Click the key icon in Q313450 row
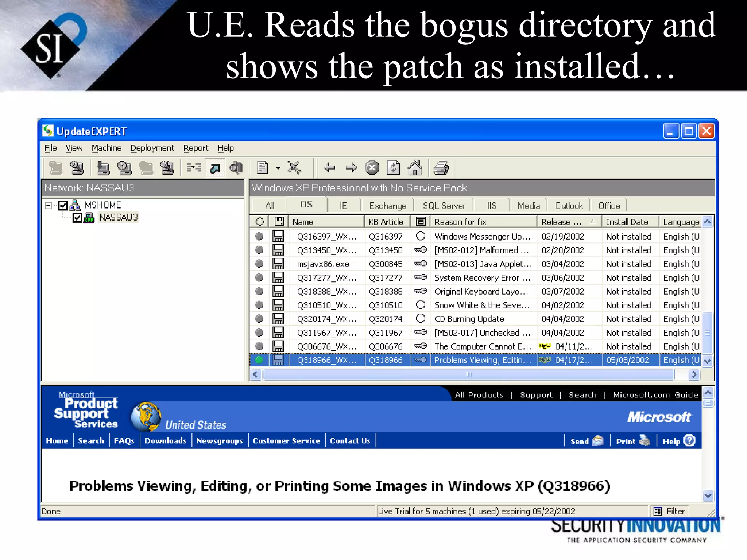747x560 pixels. [421, 250]
